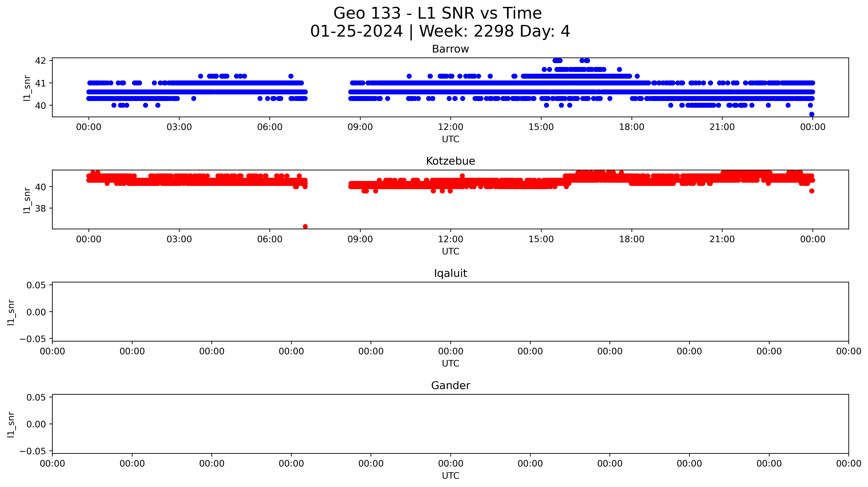
Task: Click the UTC label under the Gander plot
Action: click(451, 476)
